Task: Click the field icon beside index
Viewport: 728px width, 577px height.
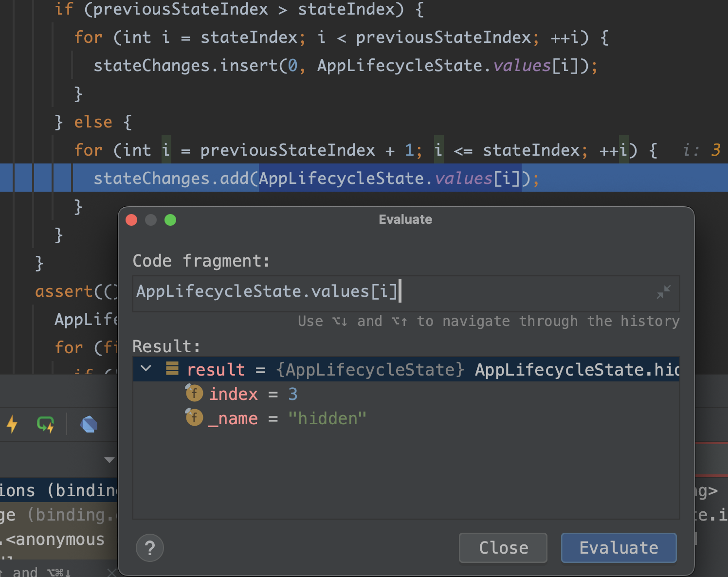Action: click(194, 393)
